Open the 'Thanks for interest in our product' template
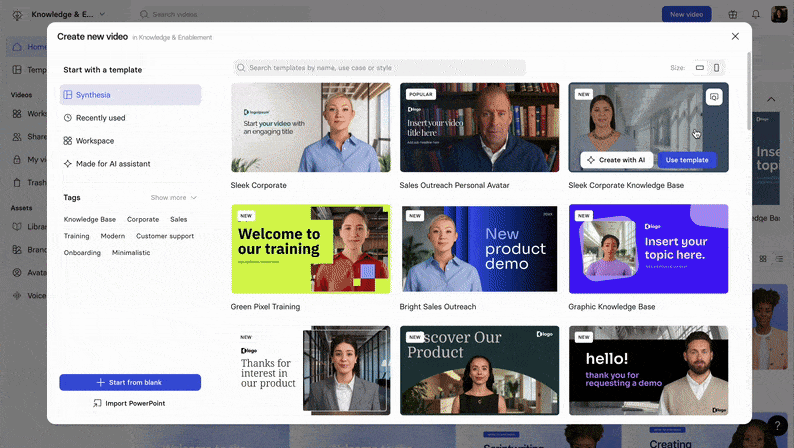 click(x=310, y=371)
